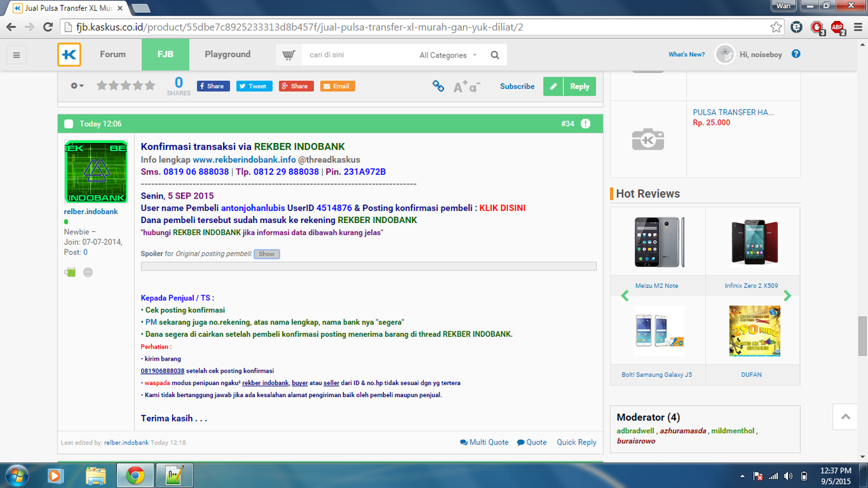The image size is (868, 488).
Task: Click camera placeholder thumbnail of pulsa product
Action: (648, 139)
